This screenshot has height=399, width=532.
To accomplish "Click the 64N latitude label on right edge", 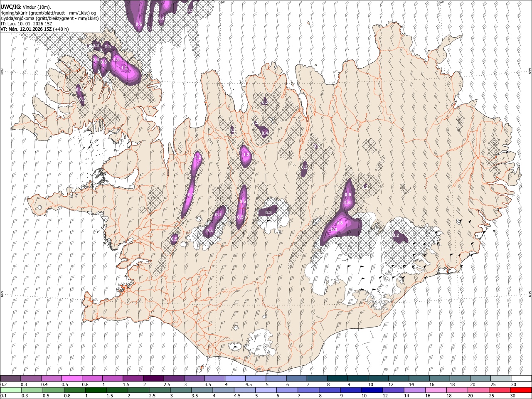I will pos(530,293).
